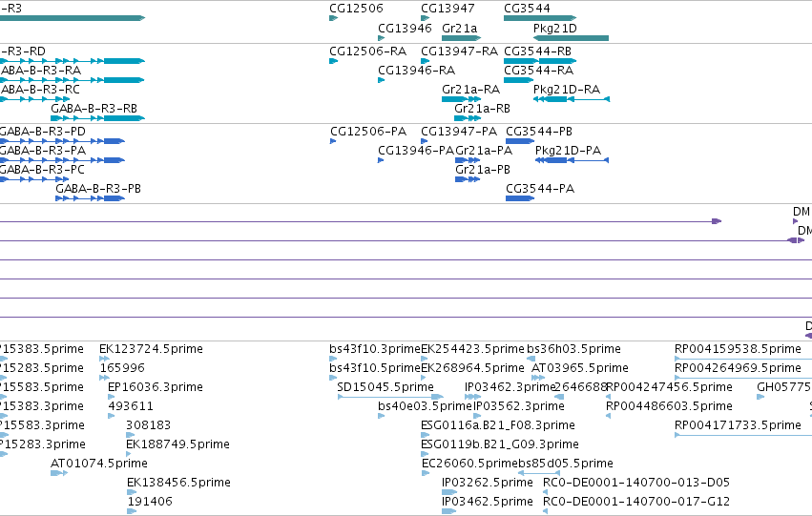Select clone RC0-DE0001-140700-013-D05
812x516 pixels.
636,483
